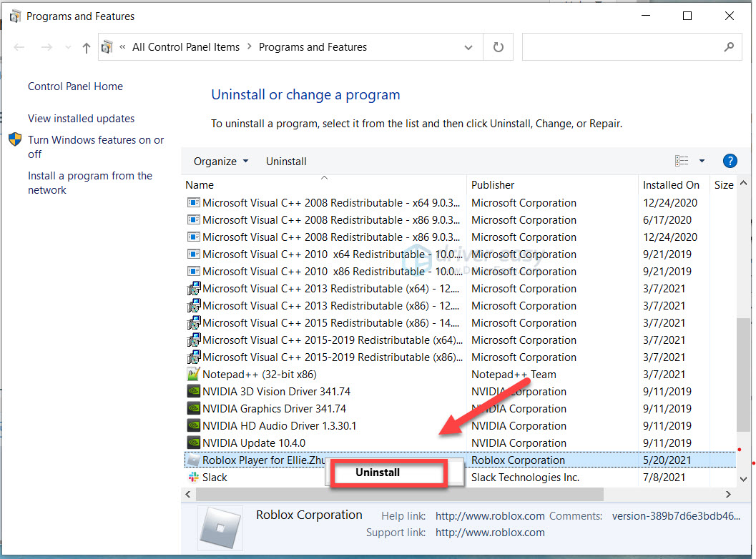Open the recent locations chevron beside Forward
Screen dimensions: 756x559
tap(68, 47)
